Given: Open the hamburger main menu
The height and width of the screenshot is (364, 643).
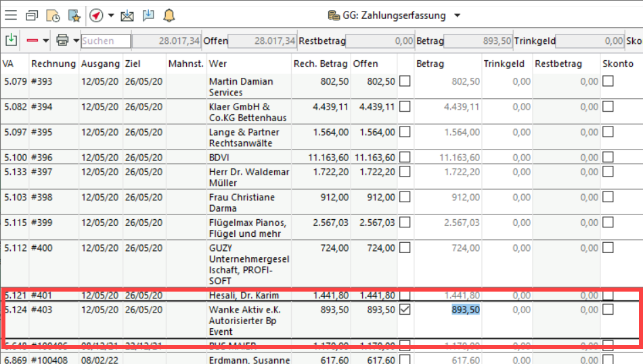Looking at the screenshot, I should [x=12, y=15].
